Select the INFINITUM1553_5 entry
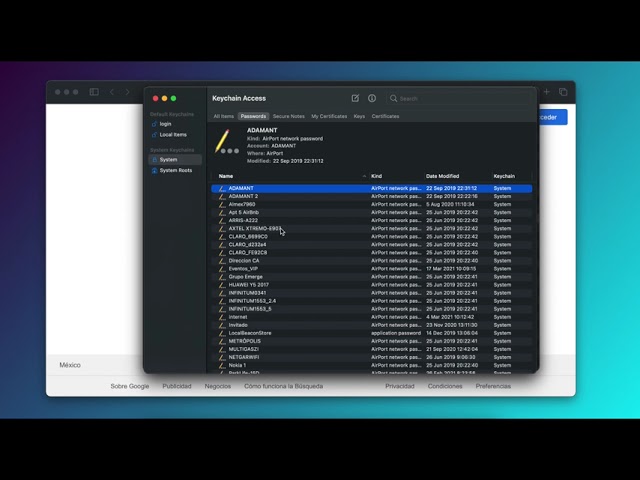This screenshot has width=640, height=480. coord(371,309)
